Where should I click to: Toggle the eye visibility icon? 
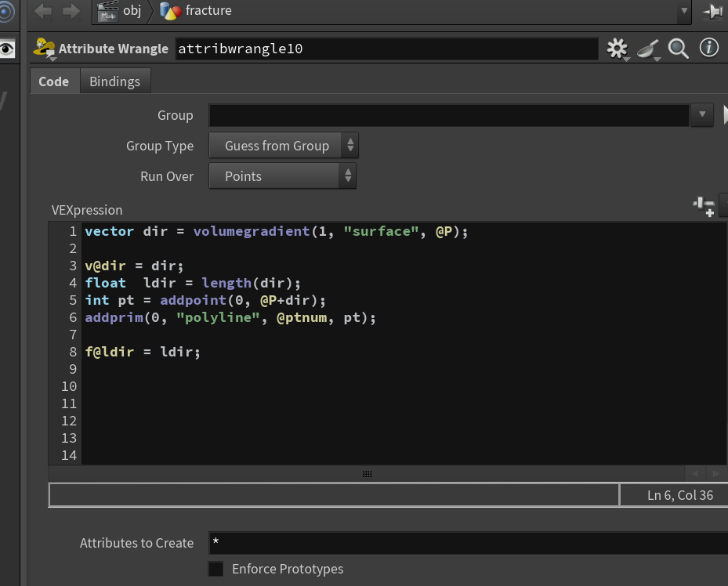7,49
